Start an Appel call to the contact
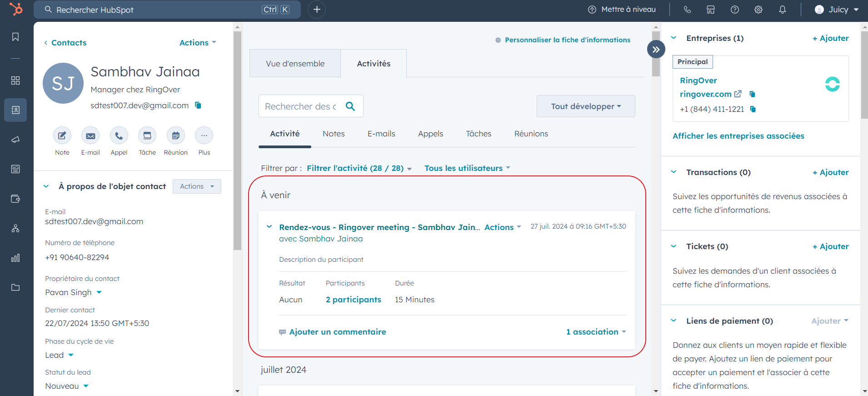The image size is (868, 396). point(119,135)
